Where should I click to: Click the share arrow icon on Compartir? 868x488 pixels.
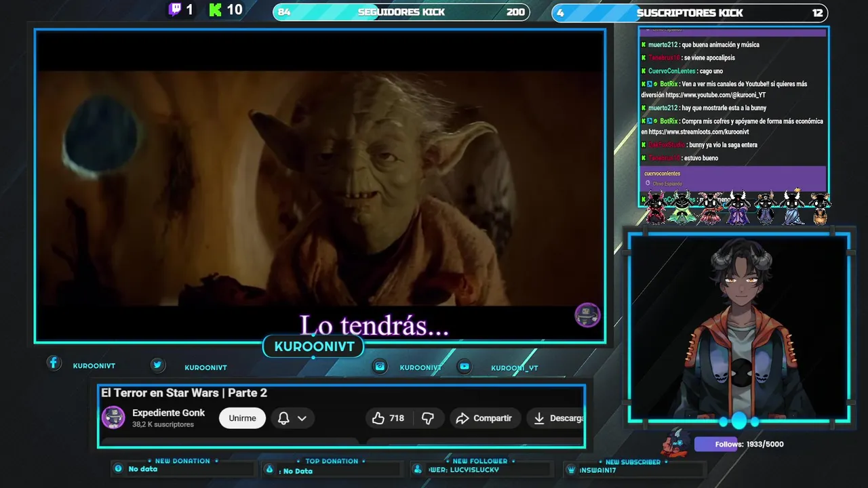pyautogui.click(x=462, y=418)
